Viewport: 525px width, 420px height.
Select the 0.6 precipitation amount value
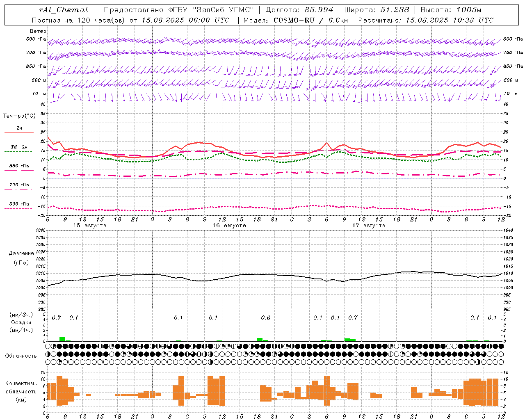266,318
